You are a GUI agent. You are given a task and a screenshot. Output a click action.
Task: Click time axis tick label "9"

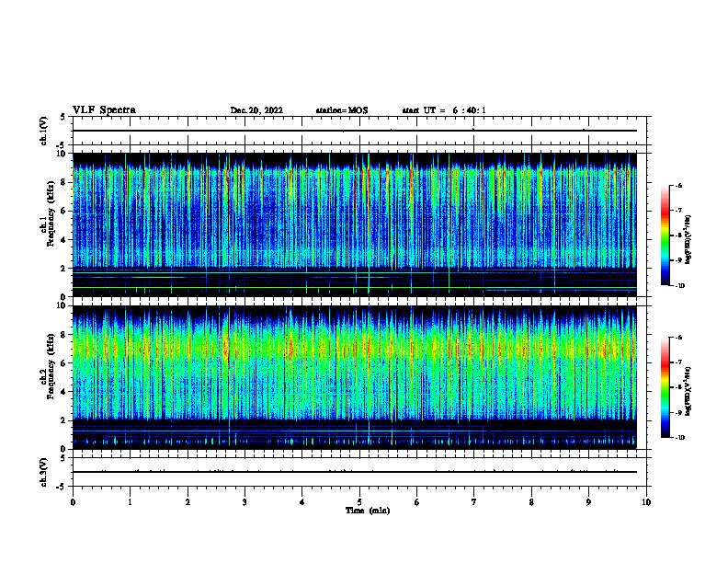point(588,502)
